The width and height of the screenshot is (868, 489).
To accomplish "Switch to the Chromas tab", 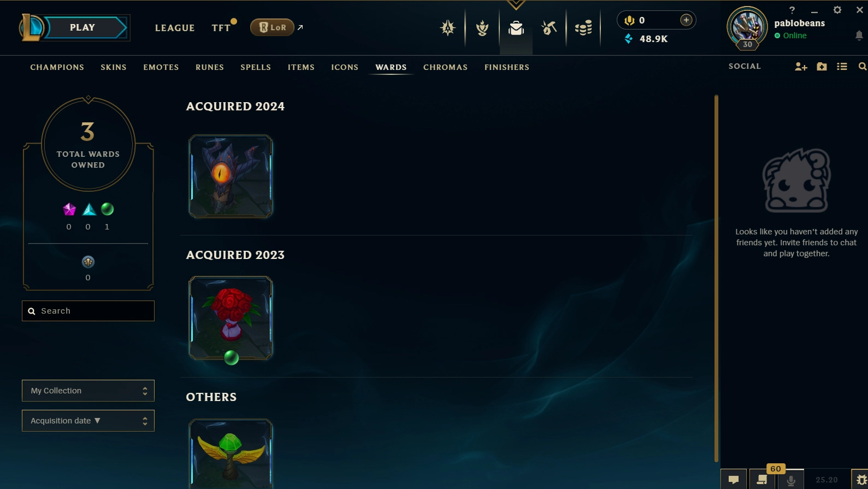I will click(445, 67).
